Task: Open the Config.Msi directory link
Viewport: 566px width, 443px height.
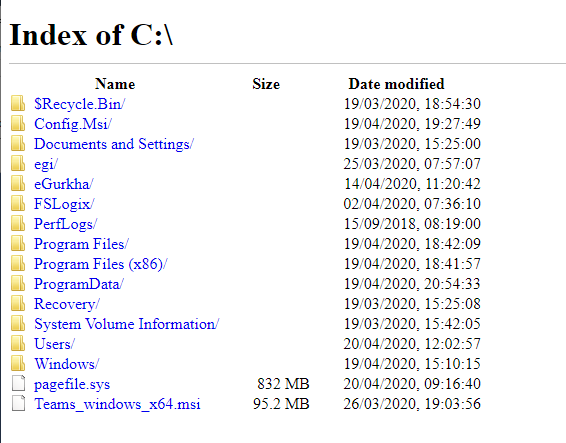Action: (x=73, y=124)
